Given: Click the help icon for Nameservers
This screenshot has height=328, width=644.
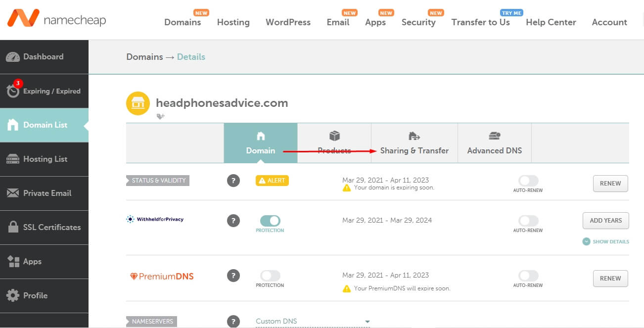Looking at the screenshot, I should tap(233, 321).
